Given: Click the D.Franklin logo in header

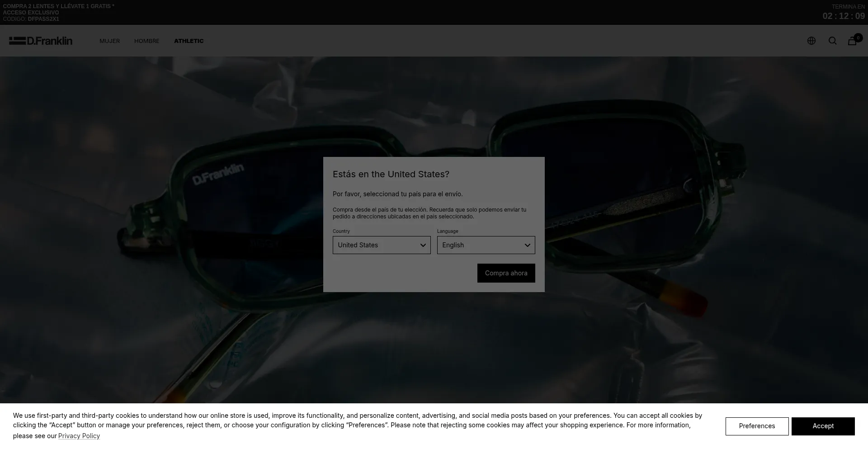Looking at the screenshot, I should pyautogui.click(x=41, y=41).
